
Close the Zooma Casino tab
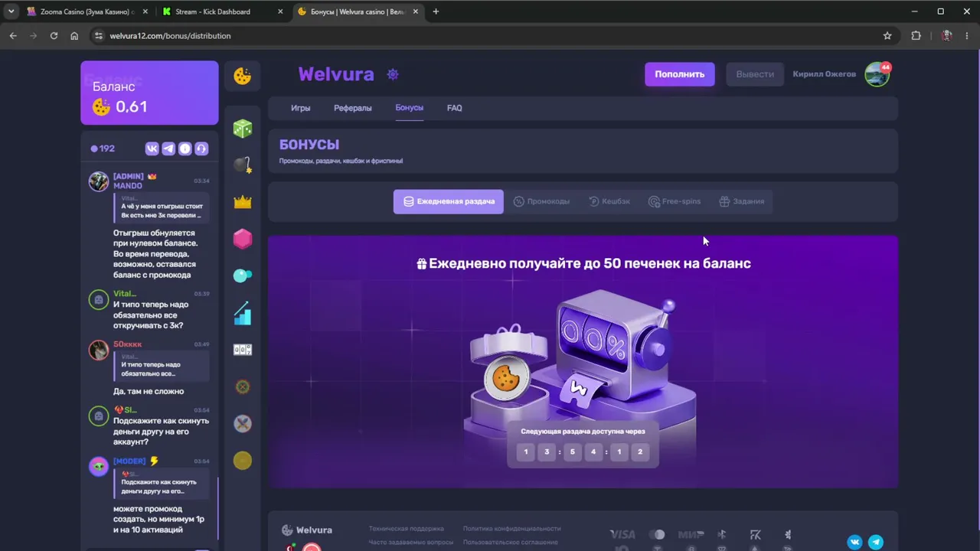(x=145, y=11)
